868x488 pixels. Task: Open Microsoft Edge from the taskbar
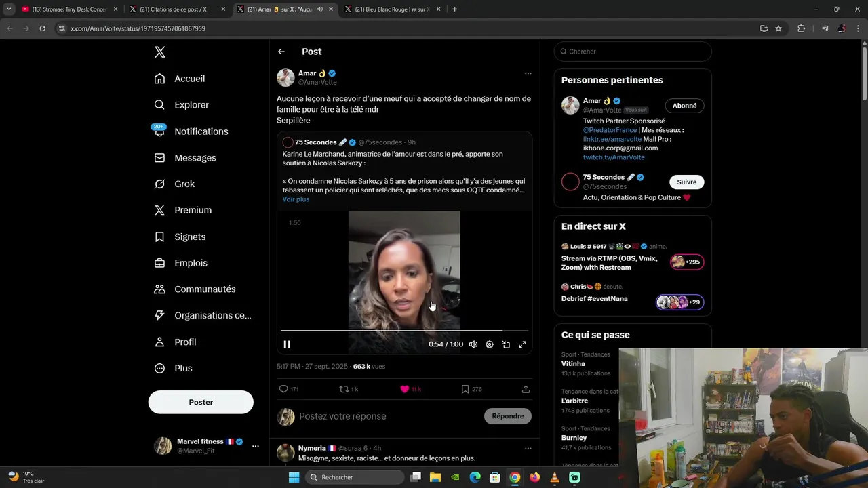point(475,477)
